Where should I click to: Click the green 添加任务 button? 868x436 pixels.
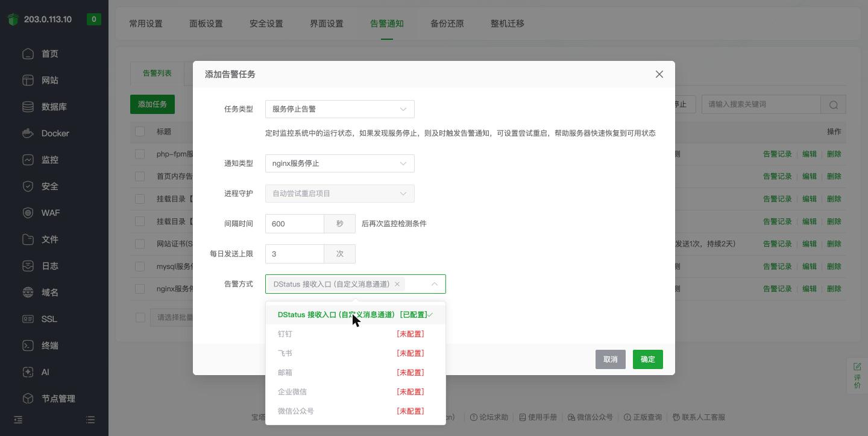tap(153, 104)
